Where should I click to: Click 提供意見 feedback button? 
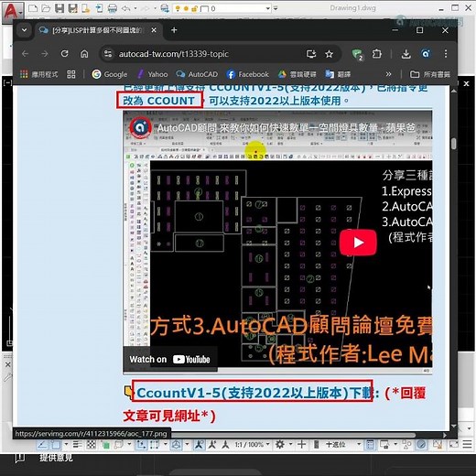pyautogui.click(x=56, y=458)
